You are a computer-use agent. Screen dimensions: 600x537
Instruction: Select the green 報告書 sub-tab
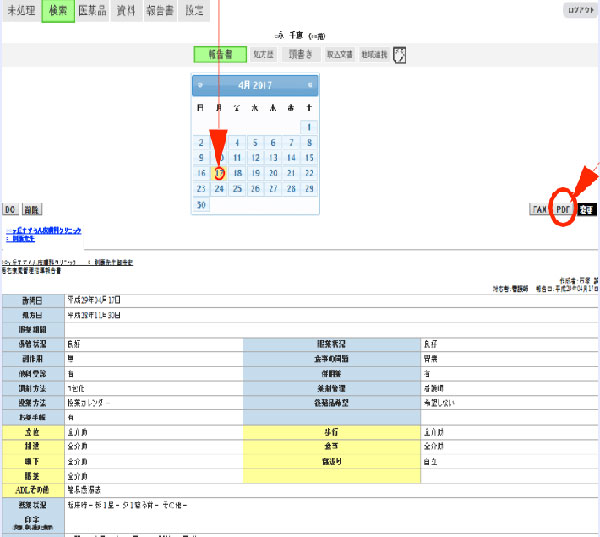click(220, 54)
